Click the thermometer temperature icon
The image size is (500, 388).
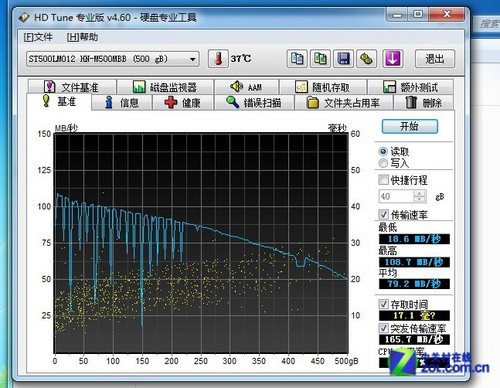pyautogui.click(x=218, y=59)
